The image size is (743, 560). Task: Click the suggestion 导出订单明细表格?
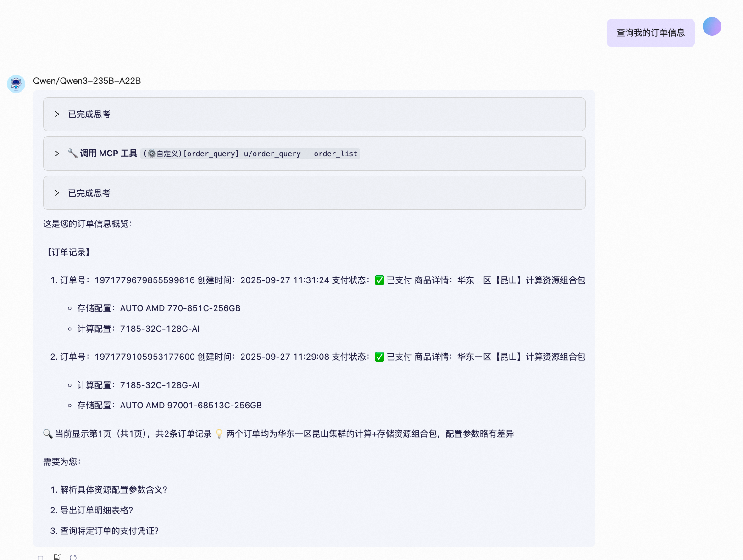(96, 511)
